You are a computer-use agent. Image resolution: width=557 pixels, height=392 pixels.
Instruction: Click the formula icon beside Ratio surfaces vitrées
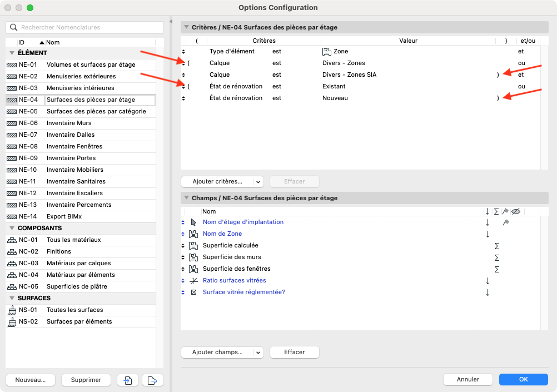tap(193, 281)
